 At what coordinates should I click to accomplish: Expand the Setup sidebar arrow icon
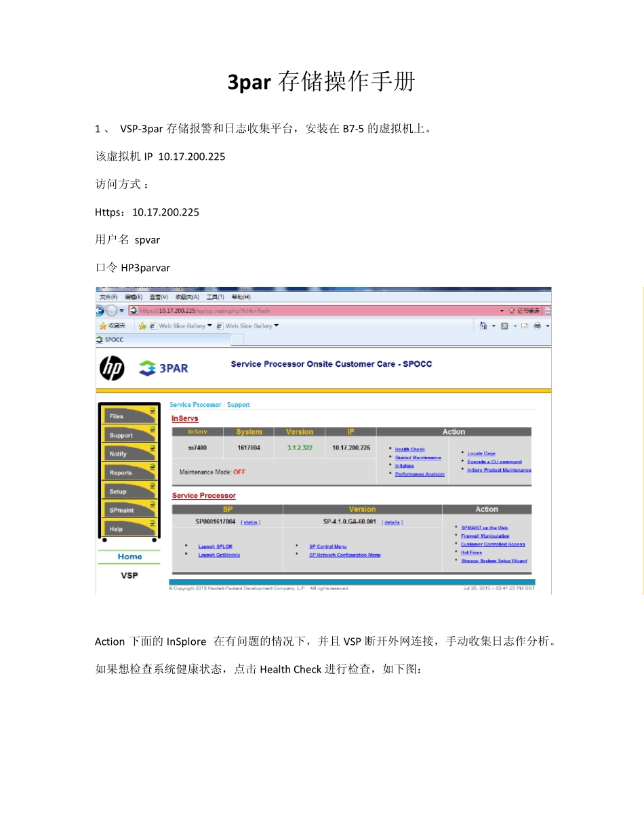[x=153, y=485]
